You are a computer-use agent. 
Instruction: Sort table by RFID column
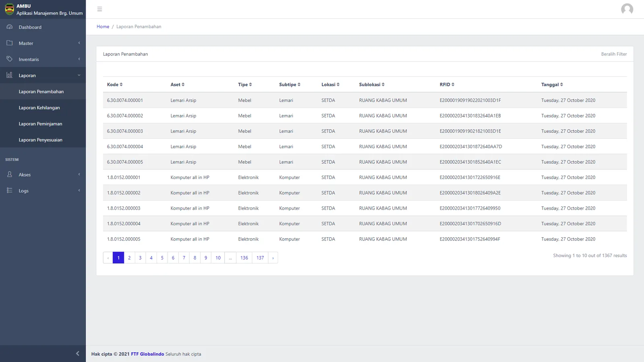[x=447, y=84]
